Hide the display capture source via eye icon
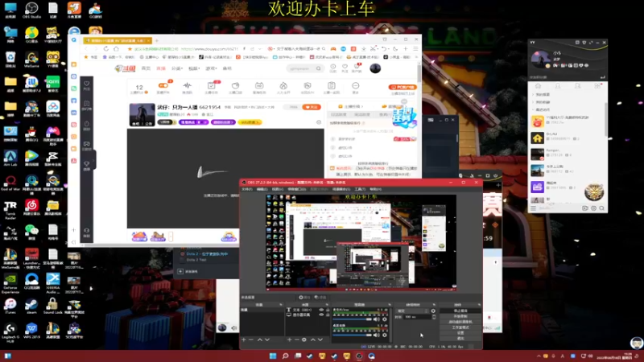 pos(321,315)
